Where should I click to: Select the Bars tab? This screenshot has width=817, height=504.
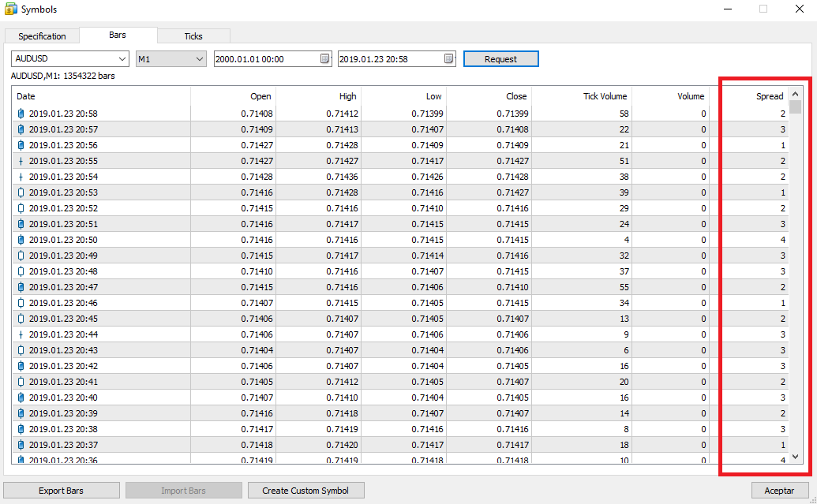pos(118,35)
